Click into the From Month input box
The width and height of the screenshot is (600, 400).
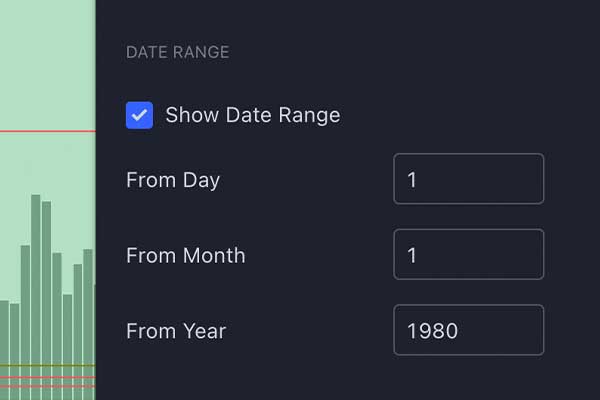(x=468, y=255)
